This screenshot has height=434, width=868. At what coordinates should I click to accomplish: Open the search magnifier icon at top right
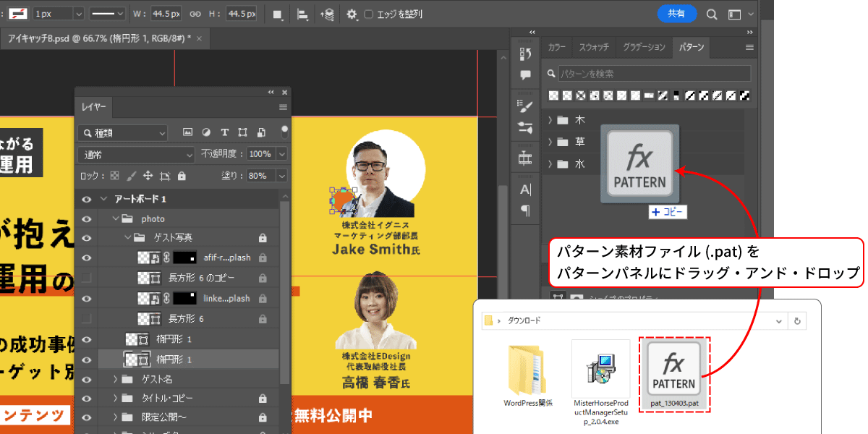coord(712,14)
